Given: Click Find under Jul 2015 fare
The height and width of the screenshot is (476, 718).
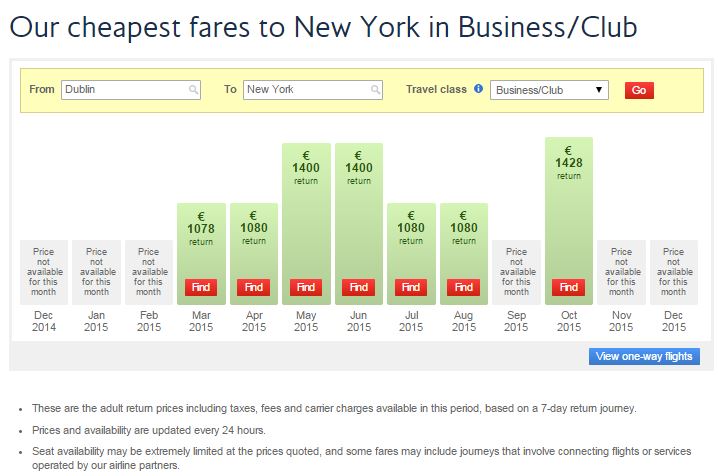Looking at the screenshot, I should pyautogui.click(x=411, y=287).
